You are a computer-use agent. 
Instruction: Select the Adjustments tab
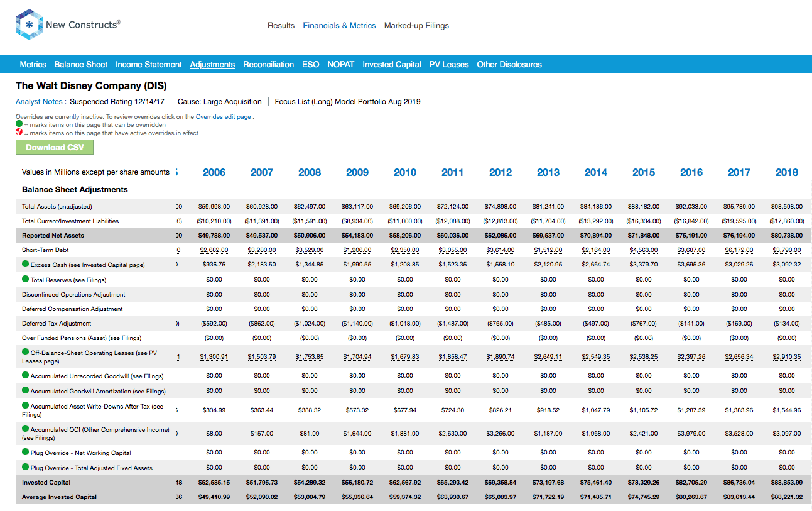(x=212, y=65)
